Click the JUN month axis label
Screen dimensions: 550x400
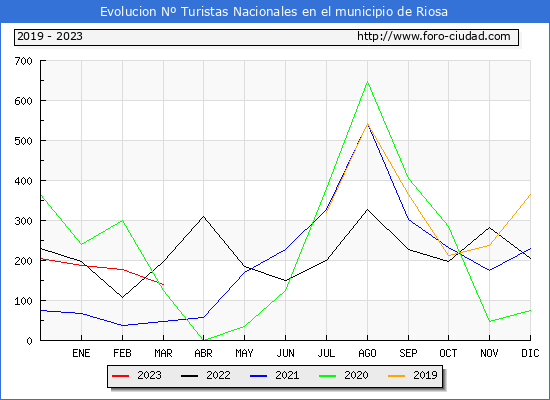tap(286, 353)
